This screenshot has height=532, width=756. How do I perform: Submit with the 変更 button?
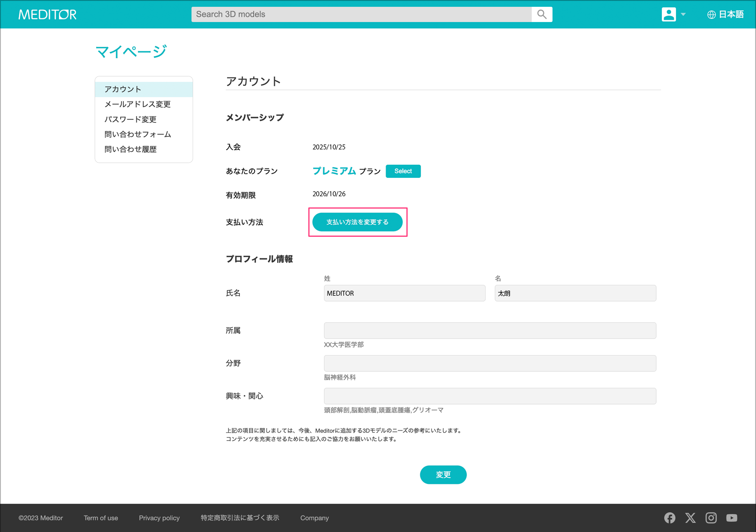[x=443, y=475]
